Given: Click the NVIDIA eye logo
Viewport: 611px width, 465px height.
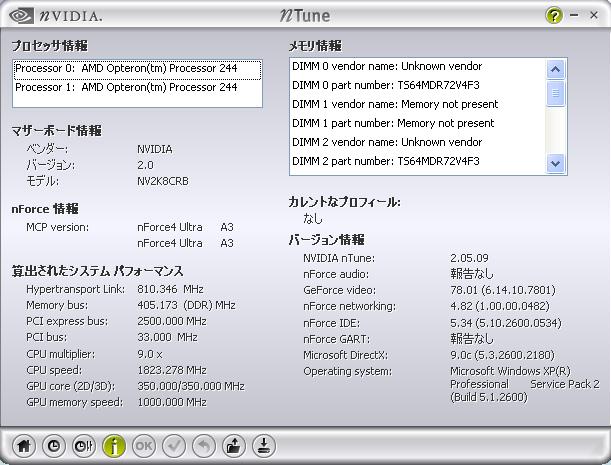Looking at the screenshot, I should click(x=21, y=16).
